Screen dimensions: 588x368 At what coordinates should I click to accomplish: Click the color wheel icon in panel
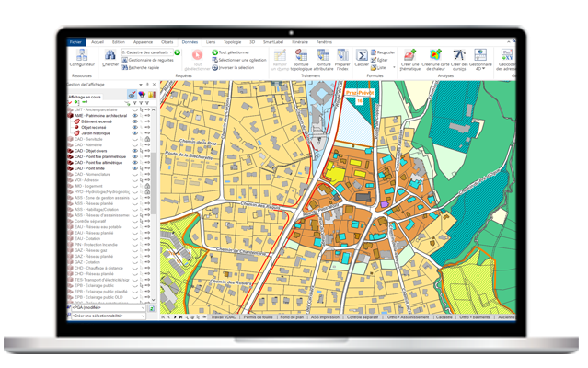tap(142, 95)
